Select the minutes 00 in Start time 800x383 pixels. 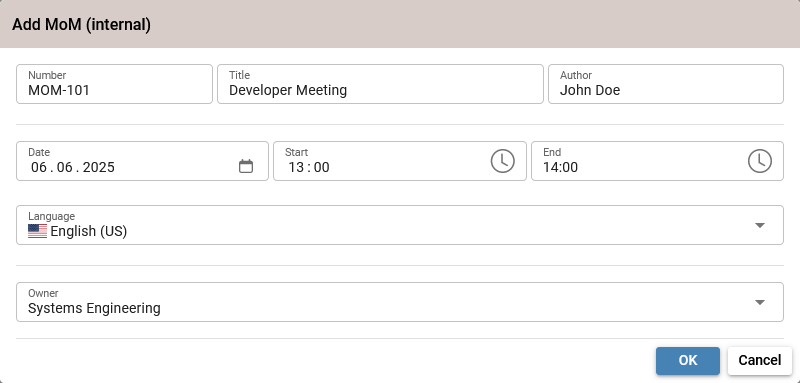click(x=321, y=167)
